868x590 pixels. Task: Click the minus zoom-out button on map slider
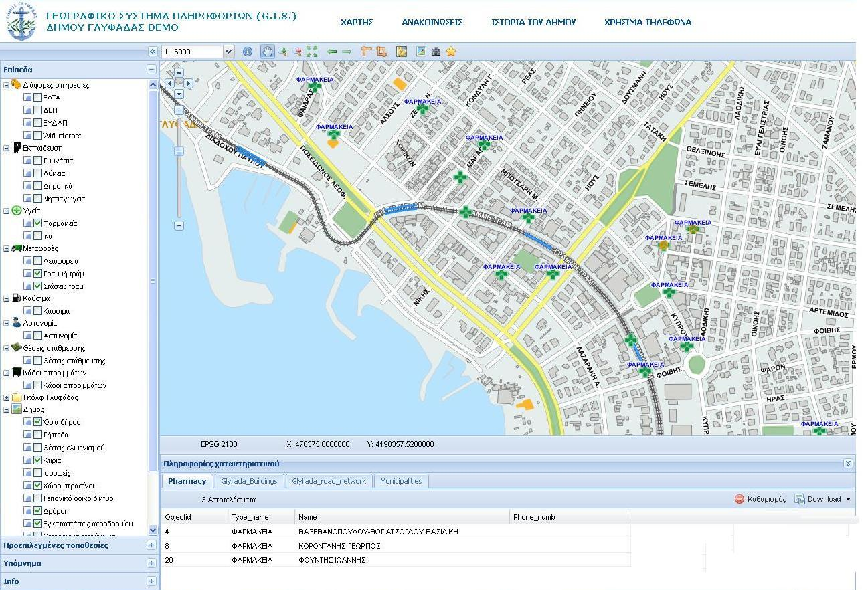click(179, 225)
